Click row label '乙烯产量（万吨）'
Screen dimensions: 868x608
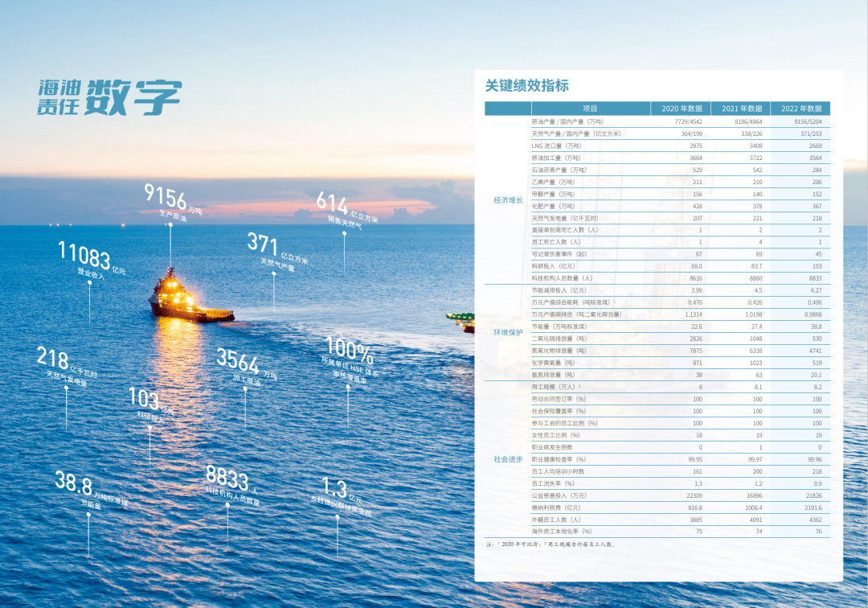553,182
